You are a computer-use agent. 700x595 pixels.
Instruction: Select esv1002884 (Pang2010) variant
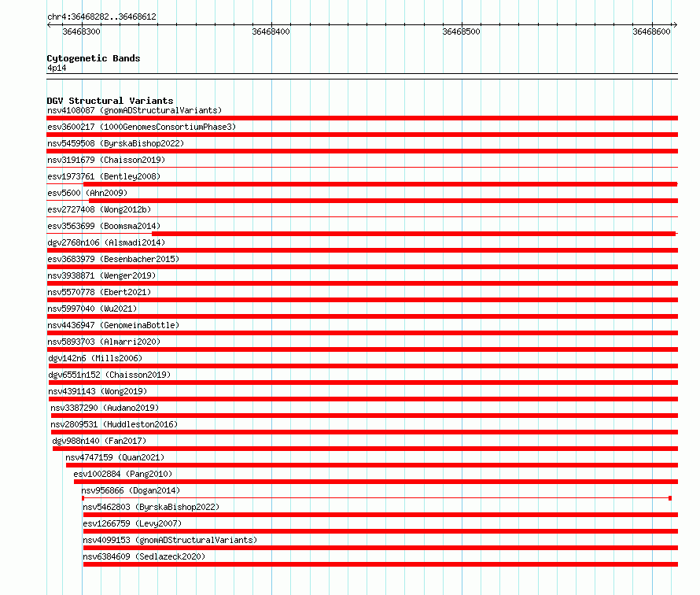(123, 474)
